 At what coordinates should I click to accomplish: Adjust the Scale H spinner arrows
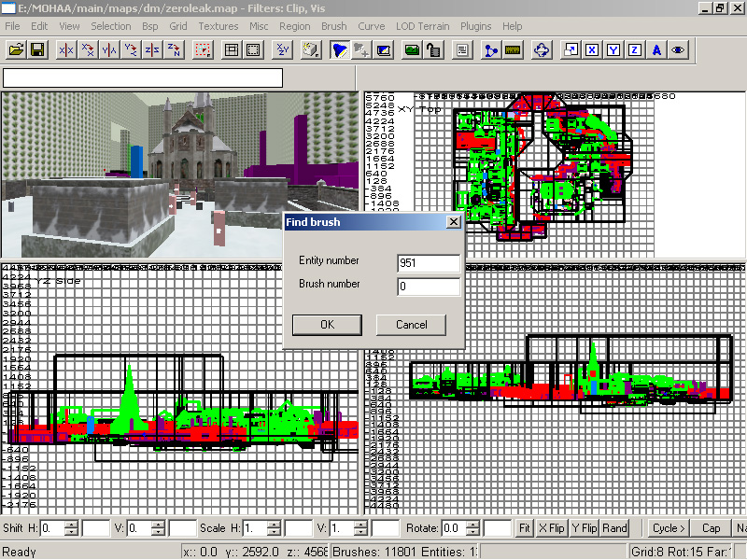[274, 528]
